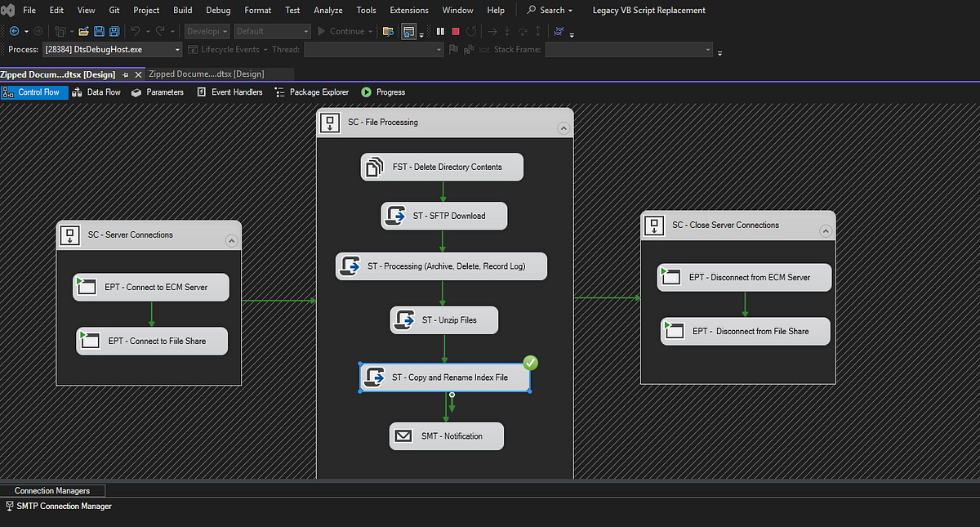Open the Process dropdown showing DtsDebugHost.exe
The height and width of the screenshot is (527, 980).
[177, 50]
